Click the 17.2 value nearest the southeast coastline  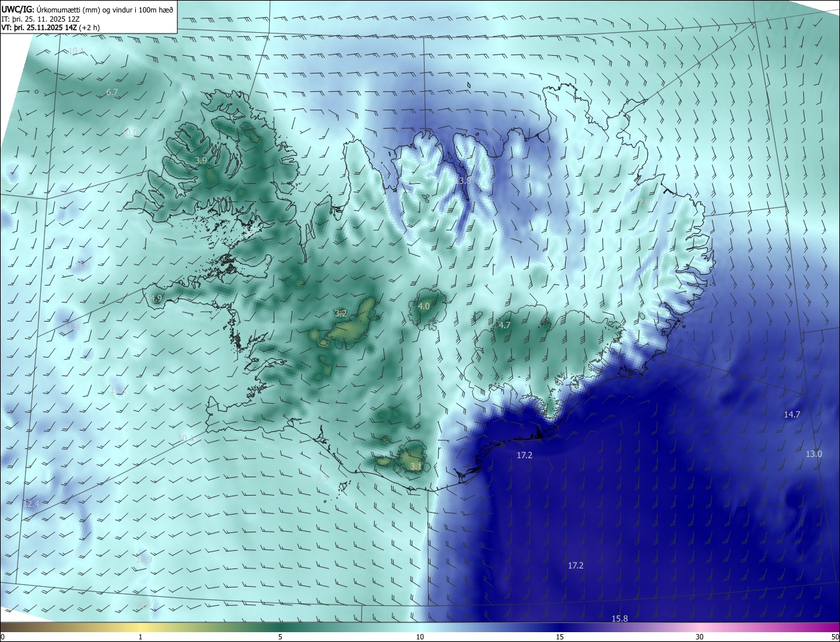point(524,455)
